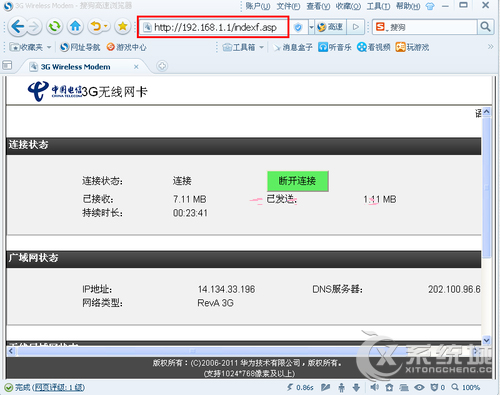This screenshot has width=500, height=395.
Task: Toggle the eye icon in status bar
Action: pos(419,387)
